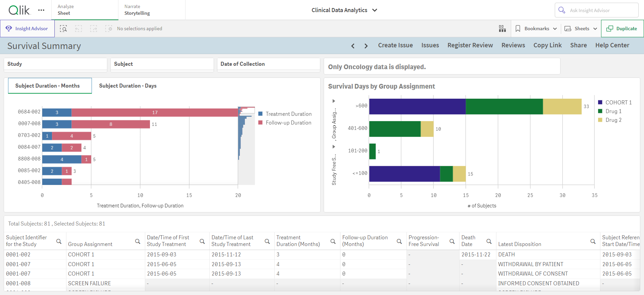
Task: Open the Bookmarks dropdown
Action: click(536, 29)
